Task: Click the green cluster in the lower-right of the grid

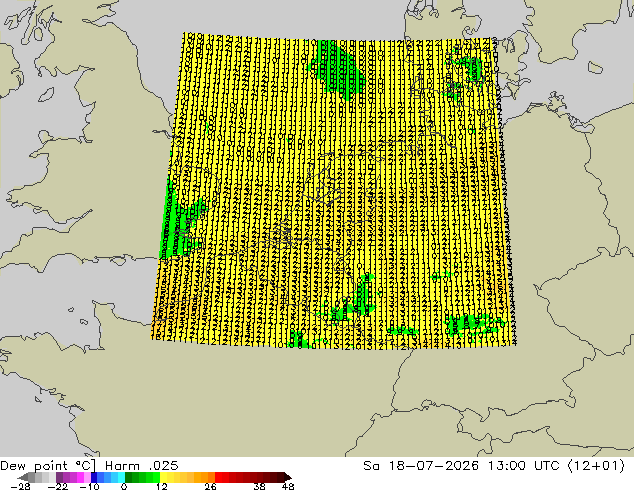Action: (473, 325)
